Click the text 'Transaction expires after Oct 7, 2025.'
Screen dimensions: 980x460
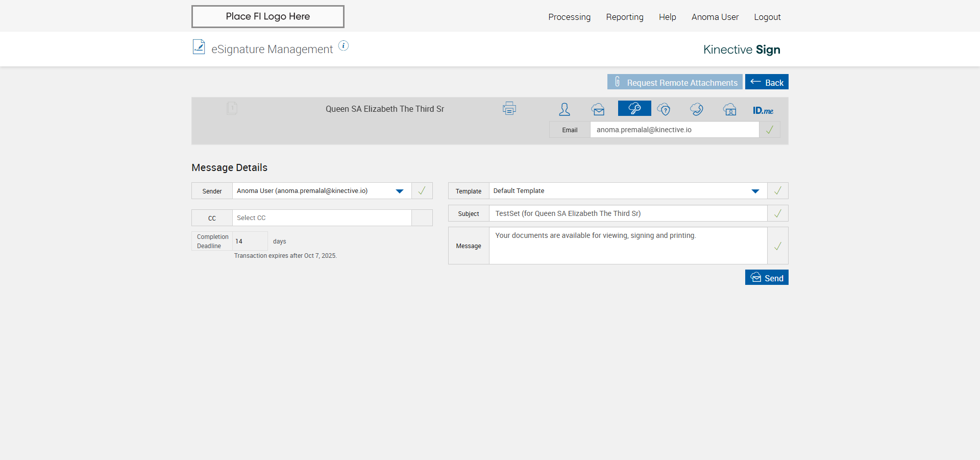285,256
